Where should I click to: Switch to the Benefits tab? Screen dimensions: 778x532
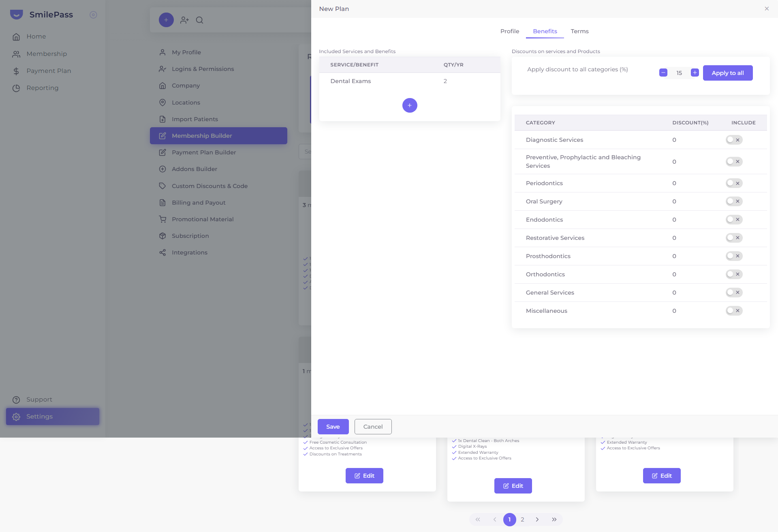pos(545,31)
